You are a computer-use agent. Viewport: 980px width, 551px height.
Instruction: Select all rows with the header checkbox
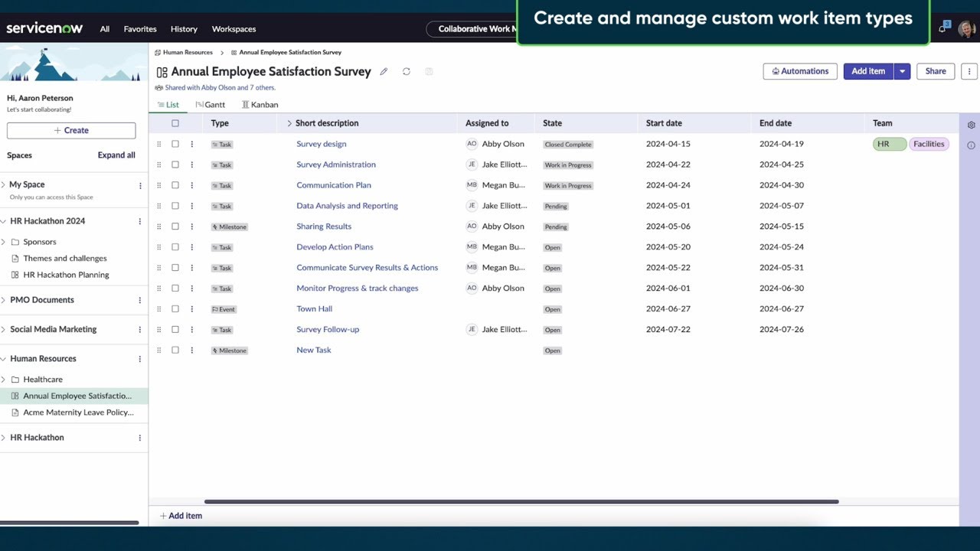[x=175, y=123]
